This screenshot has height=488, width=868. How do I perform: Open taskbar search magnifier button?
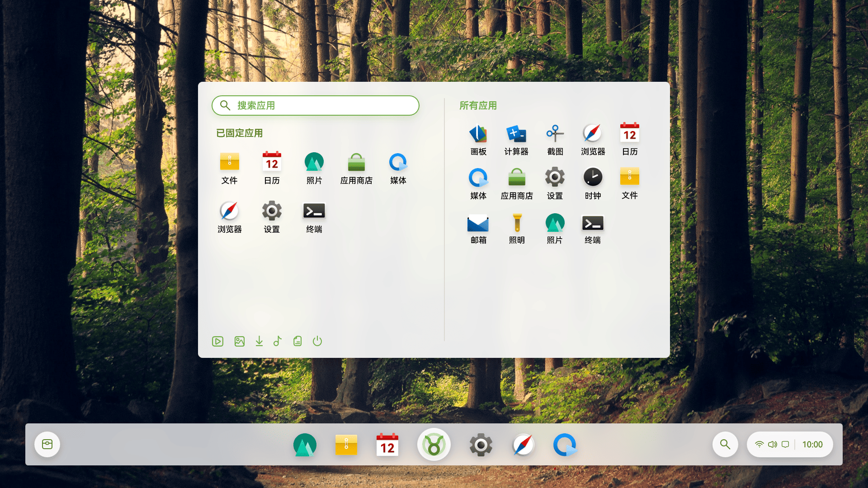click(x=725, y=445)
